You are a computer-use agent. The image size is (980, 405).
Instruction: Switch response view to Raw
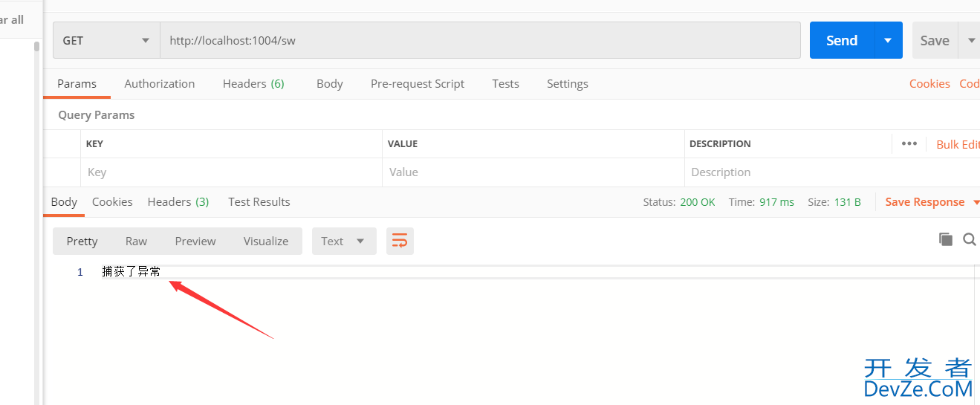coord(136,241)
